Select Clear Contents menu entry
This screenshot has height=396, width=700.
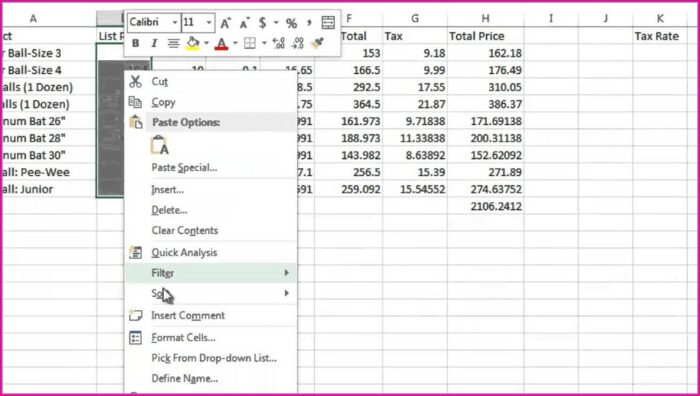(x=210, y=231)
